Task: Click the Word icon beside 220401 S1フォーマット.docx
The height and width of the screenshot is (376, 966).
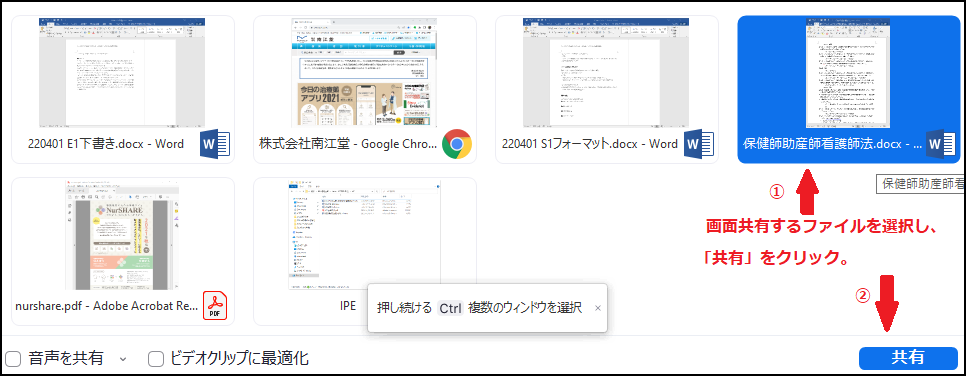Action: 699,144
